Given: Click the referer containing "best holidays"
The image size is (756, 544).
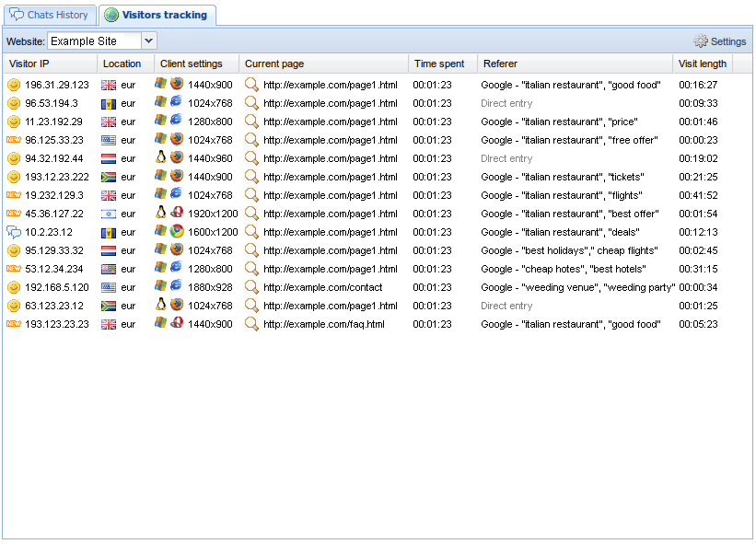Looking at the screenshot, I should [x=569, y=250].
